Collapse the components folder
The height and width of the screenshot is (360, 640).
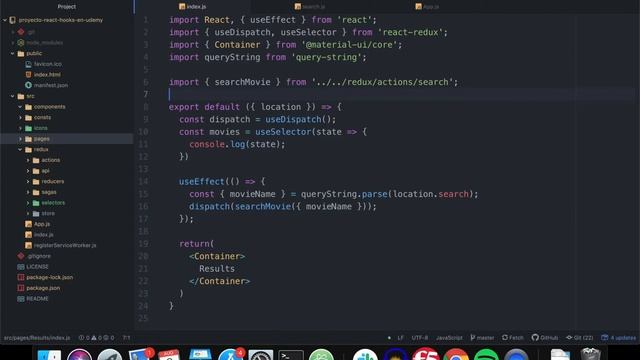pos(20,107)
